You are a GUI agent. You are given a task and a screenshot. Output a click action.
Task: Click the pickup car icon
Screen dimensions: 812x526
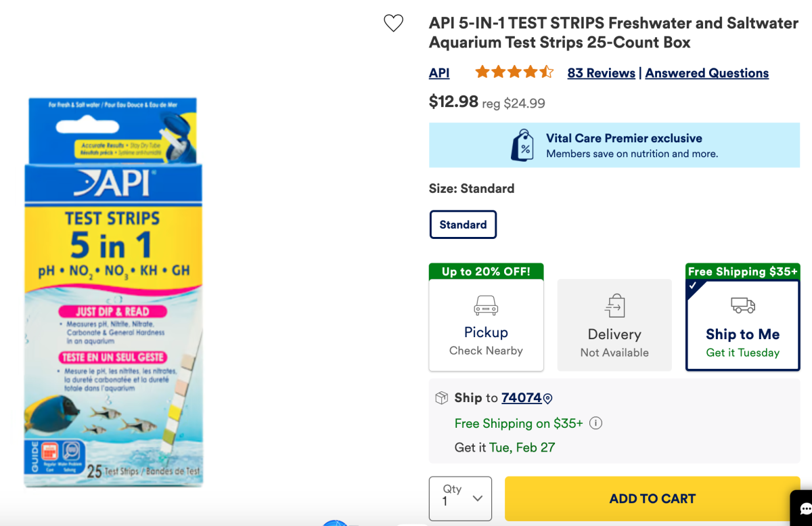(486, 306)
